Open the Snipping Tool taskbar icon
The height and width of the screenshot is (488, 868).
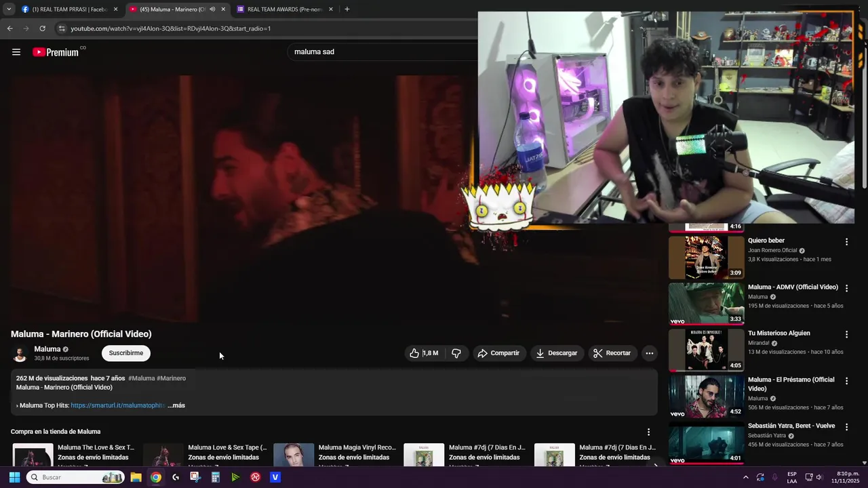[x=195, y=477]
